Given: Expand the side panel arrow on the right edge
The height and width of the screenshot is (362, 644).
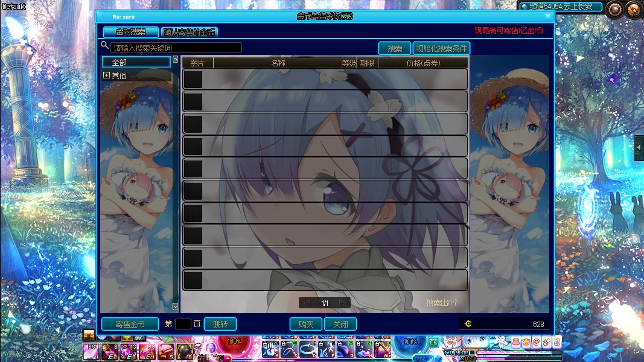Looking at the screenshot, I should [639, 147].
